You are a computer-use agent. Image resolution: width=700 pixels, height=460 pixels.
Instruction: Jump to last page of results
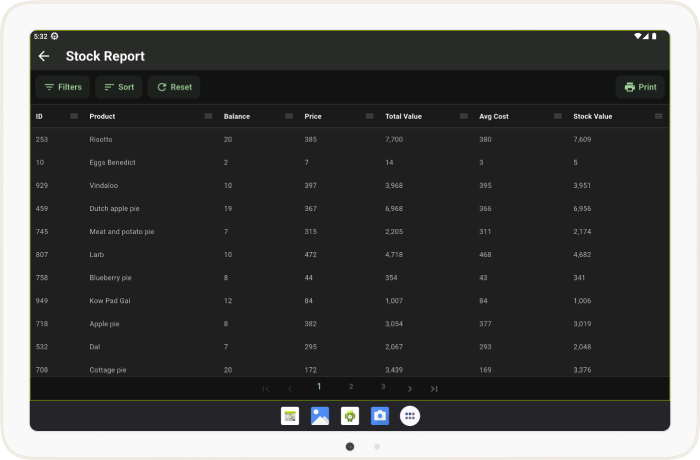(x=434, y=389)
